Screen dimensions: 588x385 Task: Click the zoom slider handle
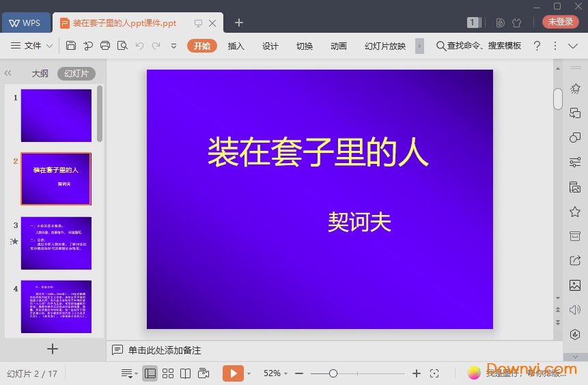click(x=333, y=373)
